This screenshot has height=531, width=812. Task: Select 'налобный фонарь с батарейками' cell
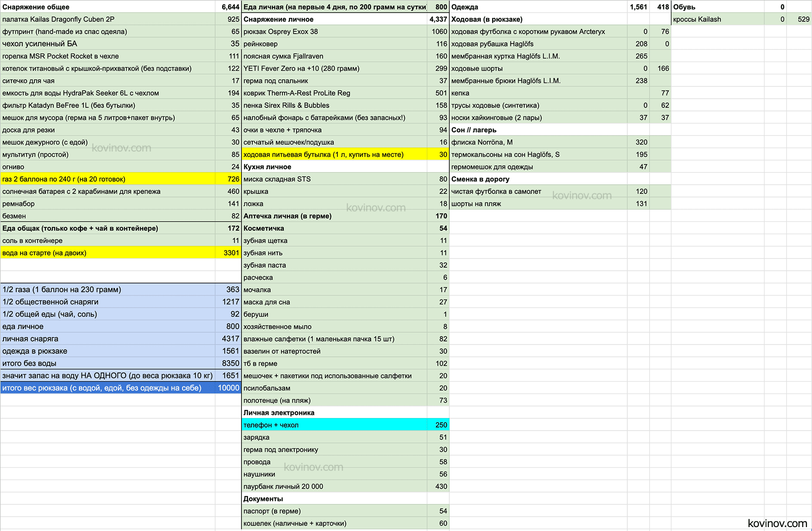(334, 117)
